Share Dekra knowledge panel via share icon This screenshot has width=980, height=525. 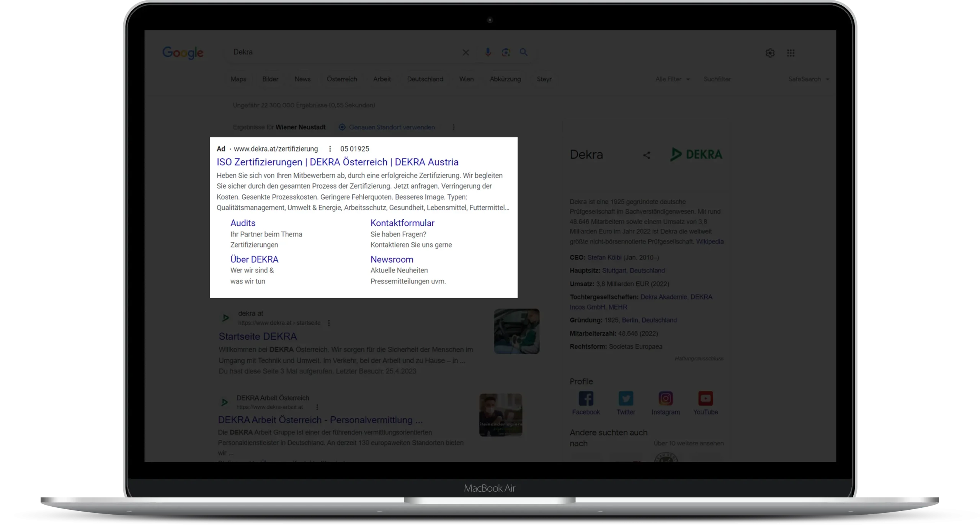coord(646,155)
